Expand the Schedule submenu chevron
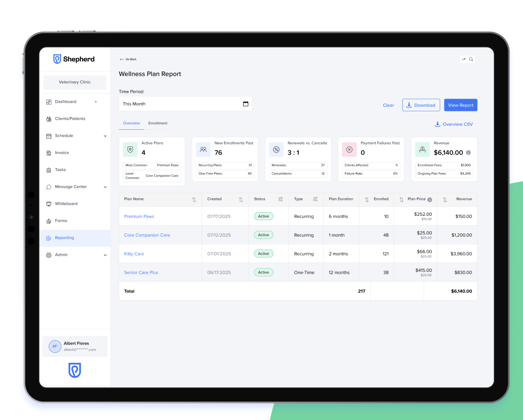Viewport: 523px width, 420px height. click(105, 136)
